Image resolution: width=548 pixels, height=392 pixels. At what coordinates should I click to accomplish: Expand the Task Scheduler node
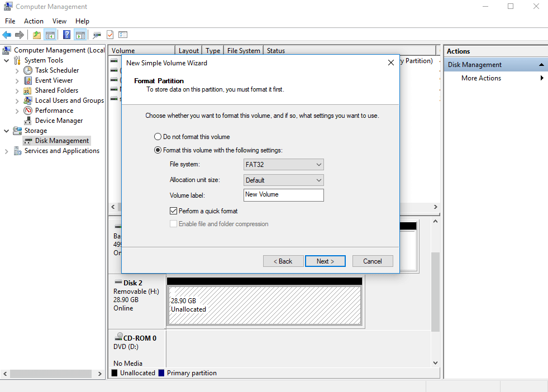[x=17, y=71]
